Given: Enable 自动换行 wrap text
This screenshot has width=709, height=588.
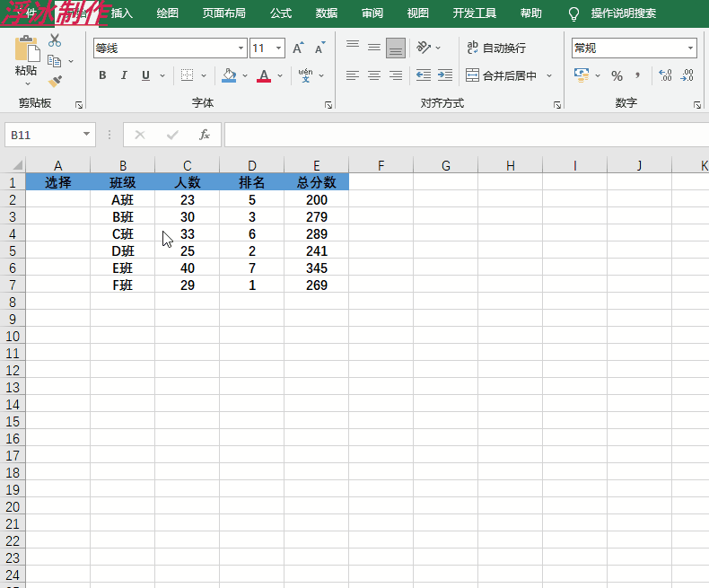Looking at the screenshot, I should click(496, 48).
